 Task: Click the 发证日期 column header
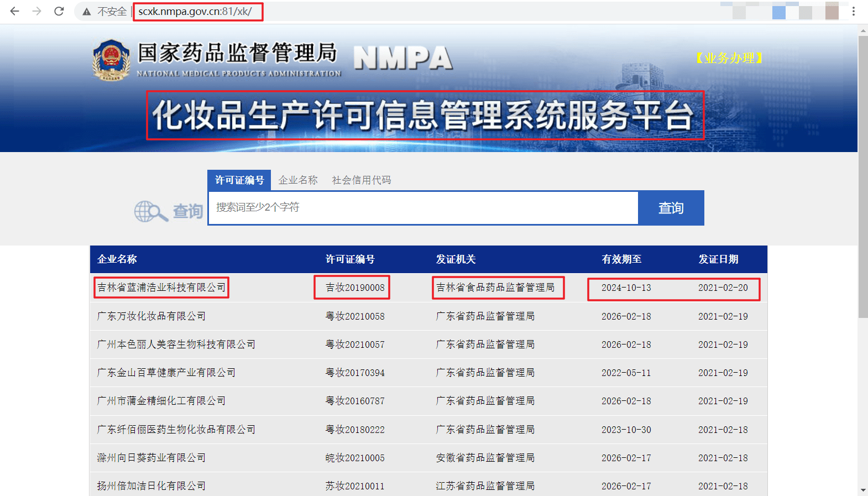click(718, 259)
